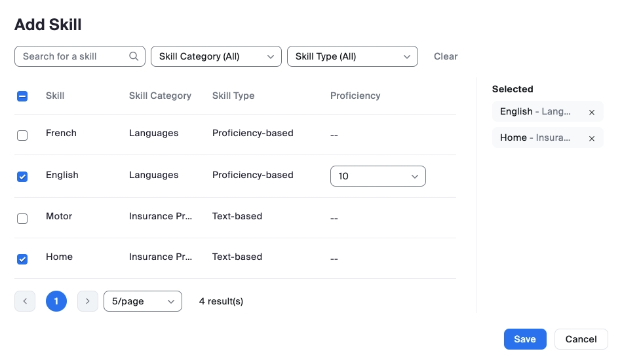The width and height of the screenshot is (622, 364).
Task: Change the 5/page results dropdown
Action: (143, 301)
